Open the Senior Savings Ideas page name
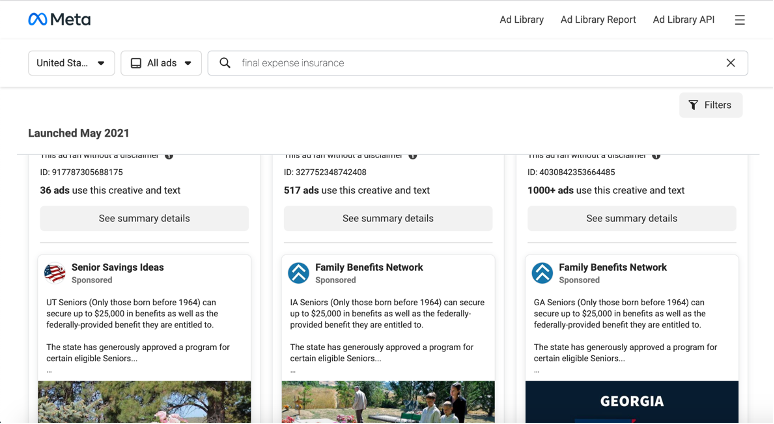 tap(117, 267)
